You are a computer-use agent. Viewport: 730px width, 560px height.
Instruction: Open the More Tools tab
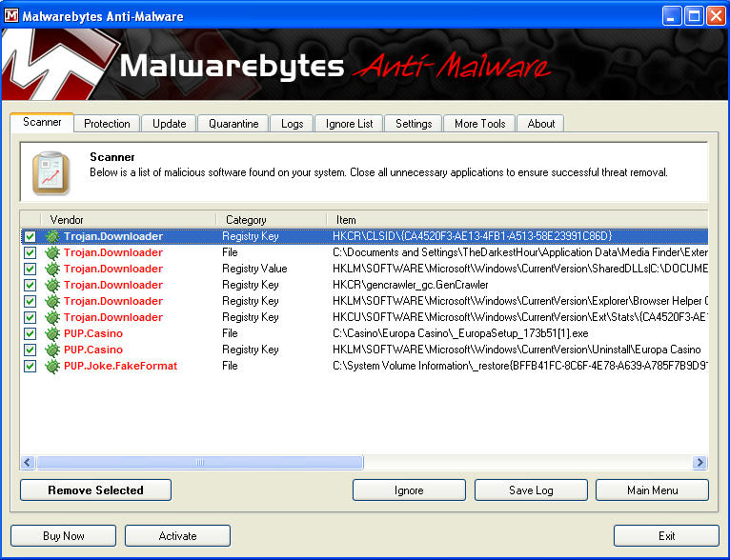tap(479, 124)
